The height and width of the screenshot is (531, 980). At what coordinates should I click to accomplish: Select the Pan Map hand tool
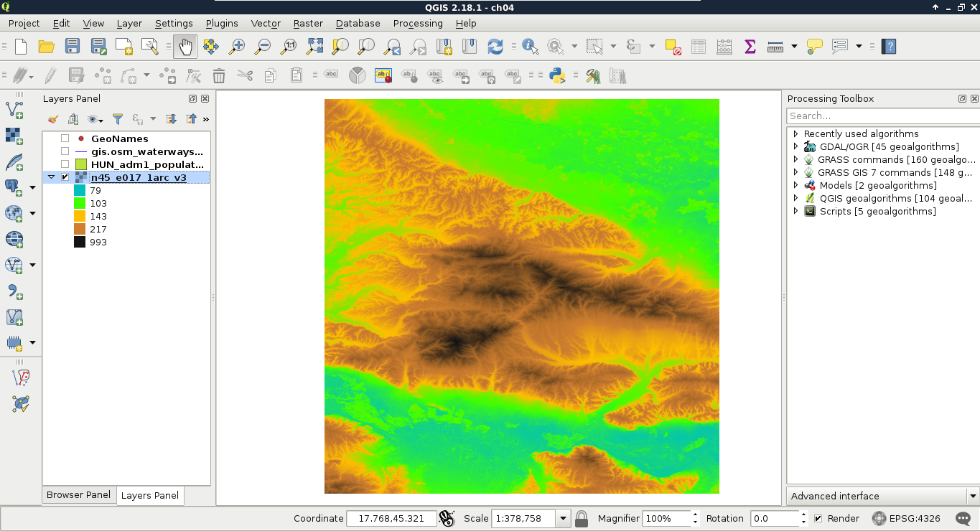185,47
